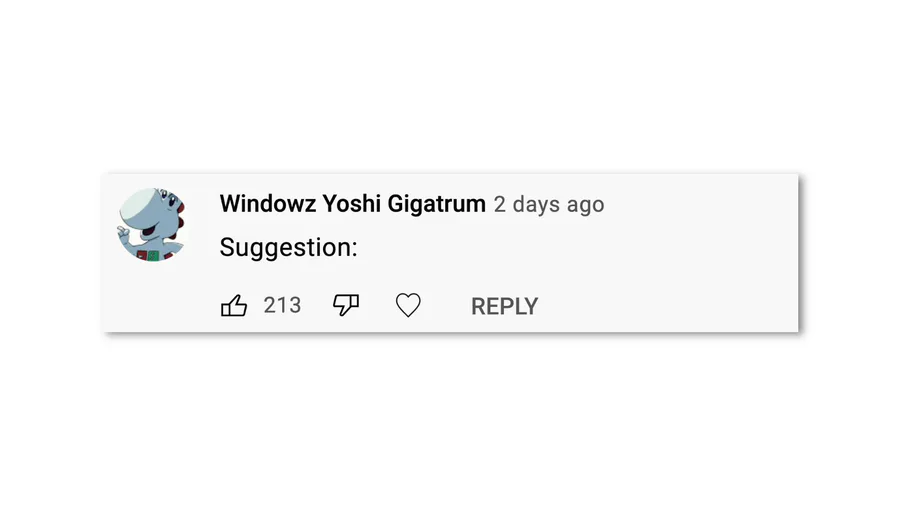Screen dimensions: 900x506
Task: Click the word "Gigatrum" in commenter name
Action: (x=435, y=204)
